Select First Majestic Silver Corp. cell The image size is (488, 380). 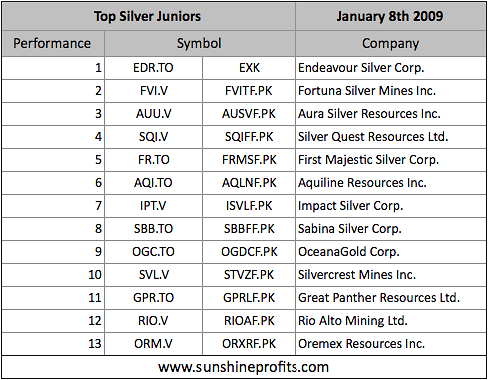coord(390,160)
